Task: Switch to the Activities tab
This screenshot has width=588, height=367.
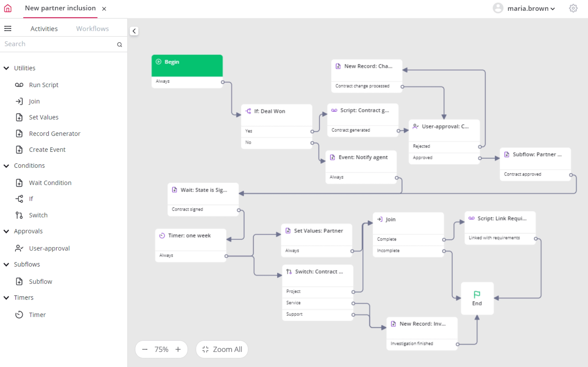Action: (x=44, y=28)
